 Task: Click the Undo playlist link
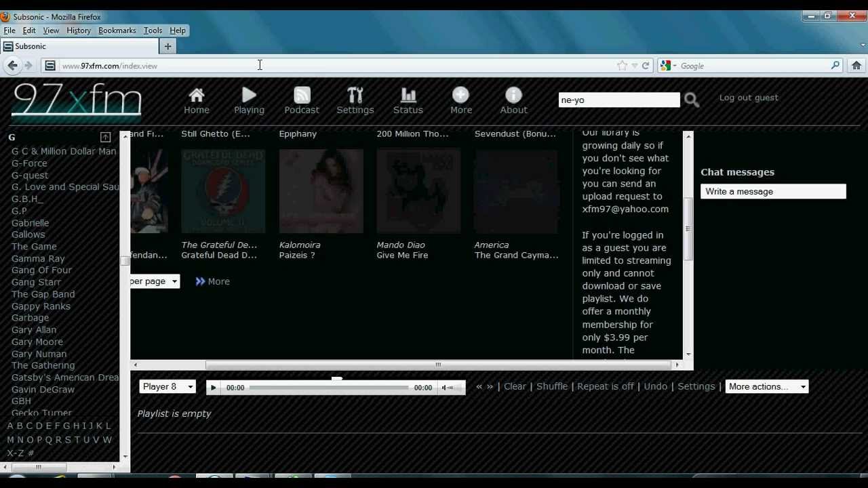pos(655,386)
